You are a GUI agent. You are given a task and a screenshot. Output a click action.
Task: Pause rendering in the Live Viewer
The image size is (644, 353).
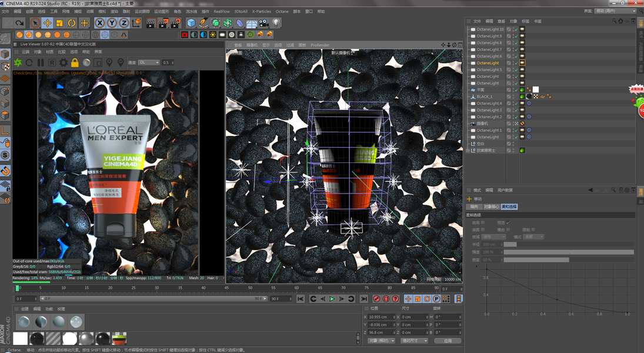(41, 62)
